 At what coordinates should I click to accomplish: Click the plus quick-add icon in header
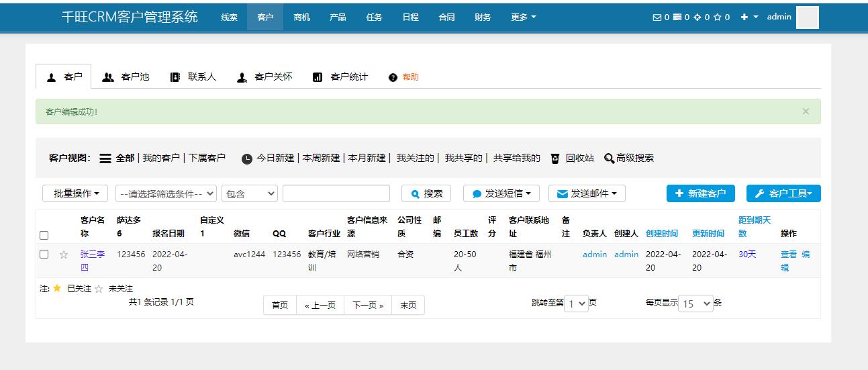coord(744,17)
